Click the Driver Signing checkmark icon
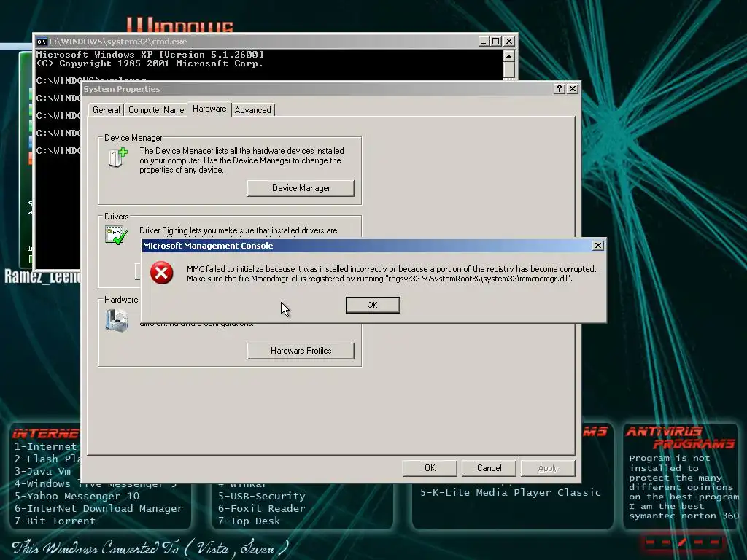The height and width of the screenshot is (560, 747). point(116,236)
